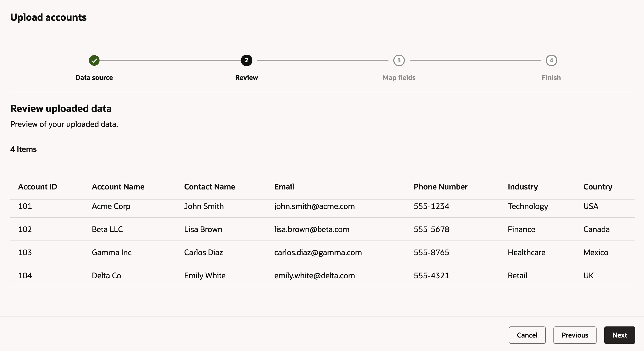This screenshot has height=351, width=644.
Task: Click the green completed checkmark step icon
Action: tap(94, 60)
